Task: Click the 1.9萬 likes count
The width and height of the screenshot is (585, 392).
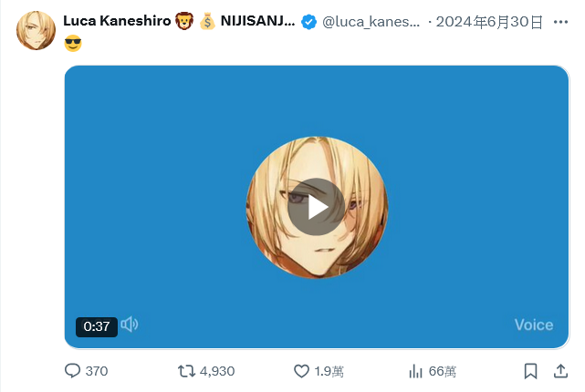Action: coord(329,371)
